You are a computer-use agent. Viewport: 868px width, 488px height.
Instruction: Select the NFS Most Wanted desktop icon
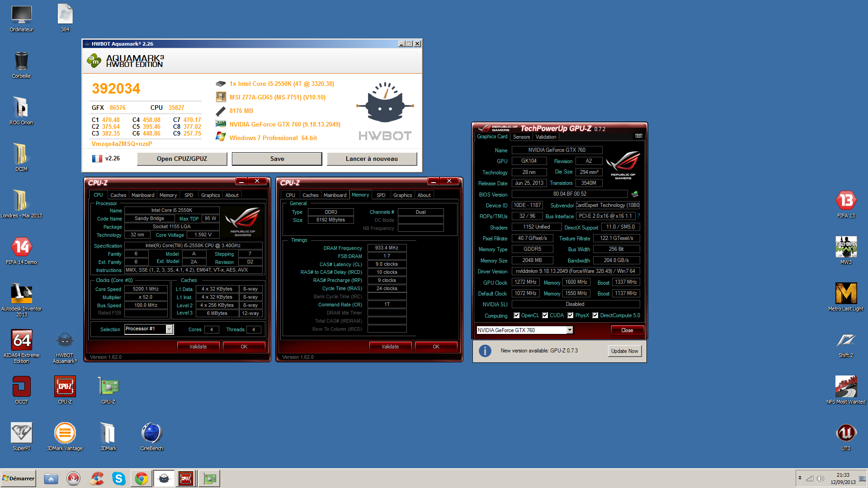tap(846, 389)
